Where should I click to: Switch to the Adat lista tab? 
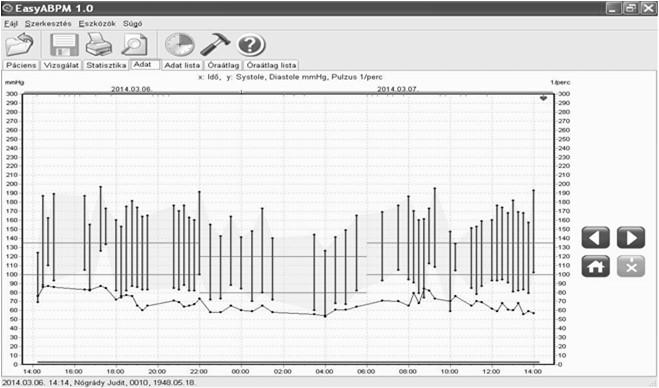tap(182, 65)
